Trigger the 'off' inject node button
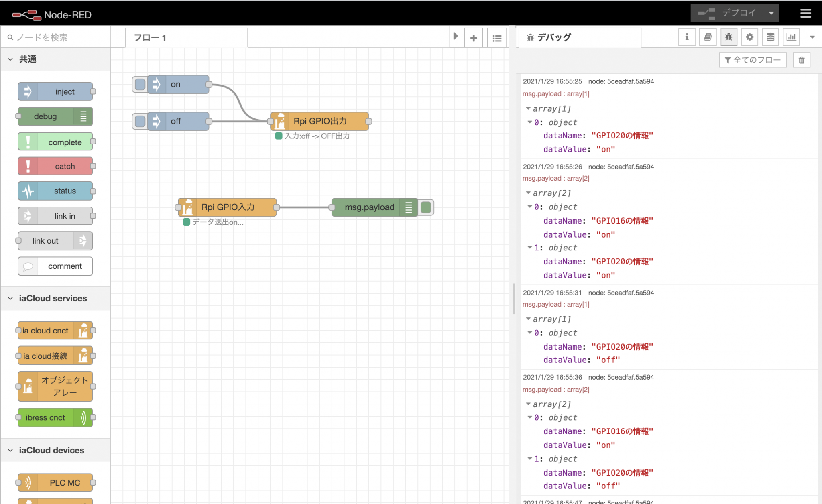This screenshot has width=822, height=504. tap(140, 121)
